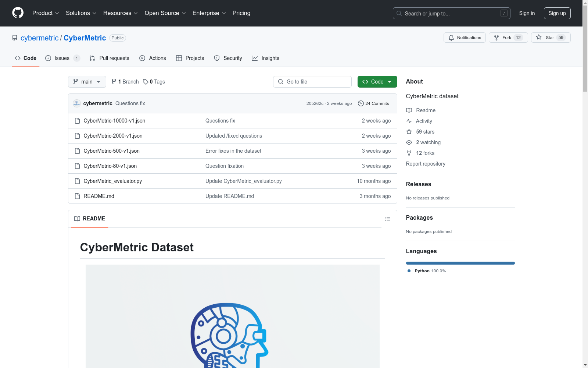Click the Sign up button
This screenshot has height=368, width=588.
pos(557,13)
